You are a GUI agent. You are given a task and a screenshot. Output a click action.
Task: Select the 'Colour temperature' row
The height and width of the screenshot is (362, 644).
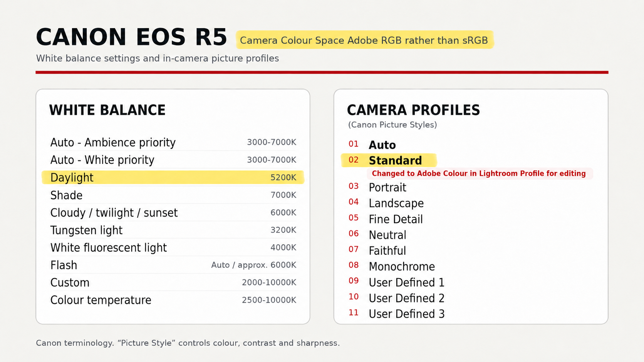173,300
